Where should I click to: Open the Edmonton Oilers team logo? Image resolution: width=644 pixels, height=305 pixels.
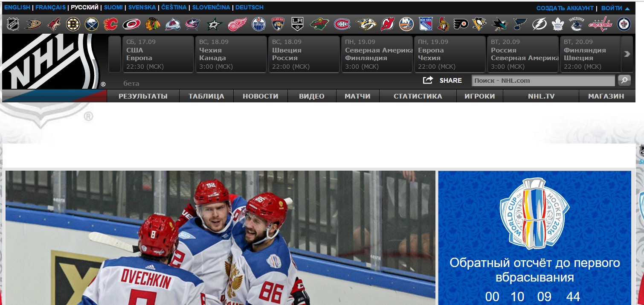[259, 24]
